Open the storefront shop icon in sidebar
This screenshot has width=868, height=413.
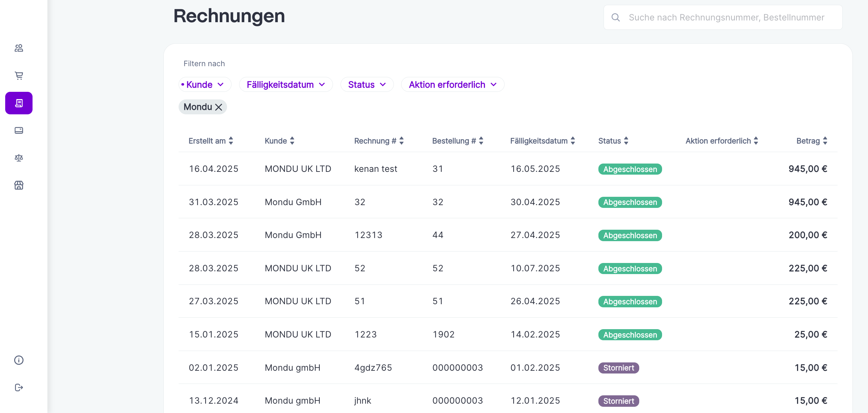(x=19, y=185)
